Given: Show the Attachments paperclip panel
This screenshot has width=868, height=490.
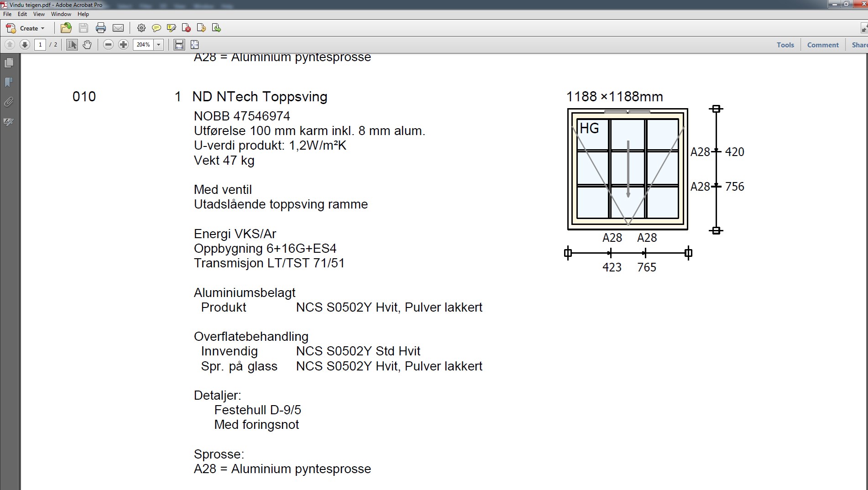Looking at the screenshot, I should (x=9, y=102).
